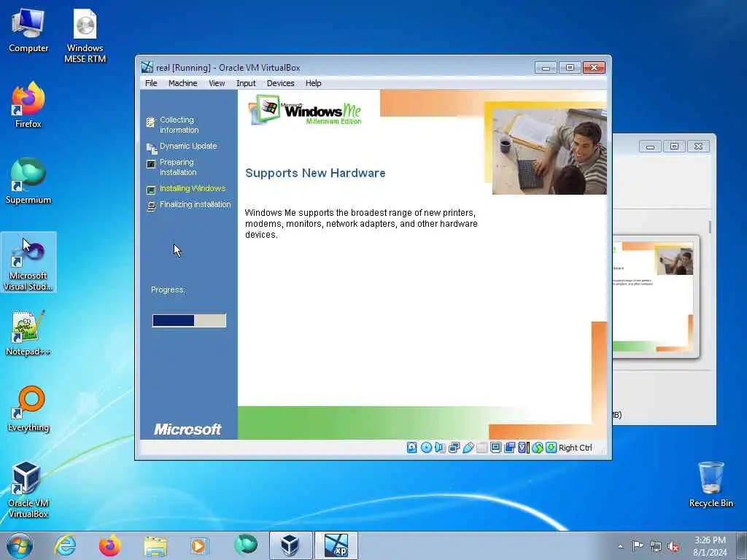The width and height of the screenshot is (747, 560).
Task: Show hidden system tray icons
Action: pos(620,546)
